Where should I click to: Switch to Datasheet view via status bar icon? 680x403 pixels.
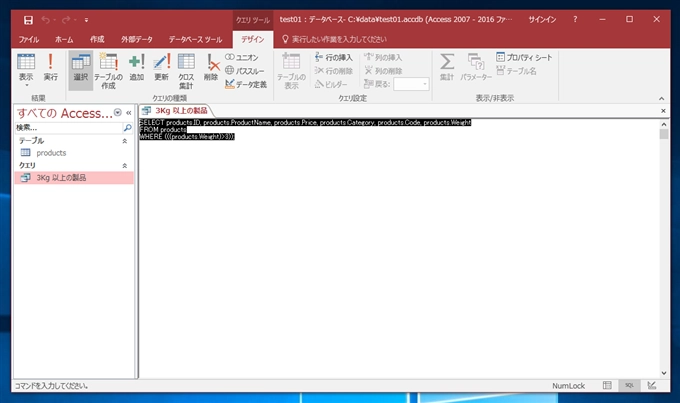[607, 385]
